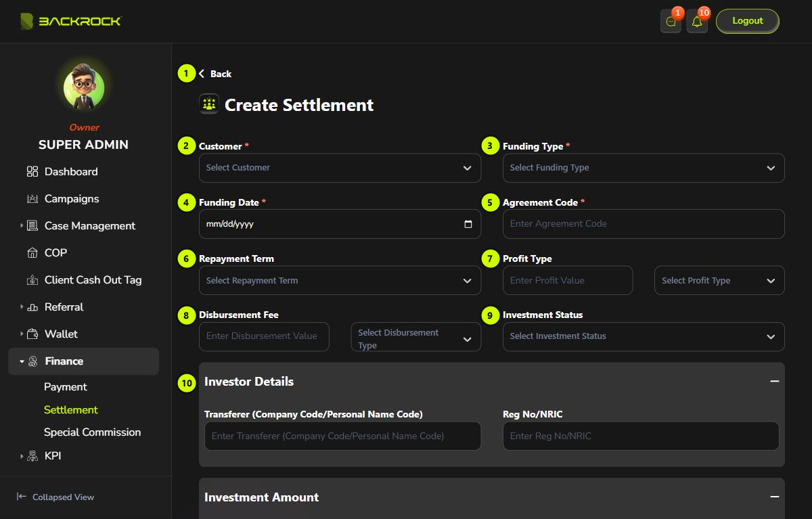Open the Select Disbursement Type dropdown
The height and width of the screenshot is (519, 812).
[415, 337]
